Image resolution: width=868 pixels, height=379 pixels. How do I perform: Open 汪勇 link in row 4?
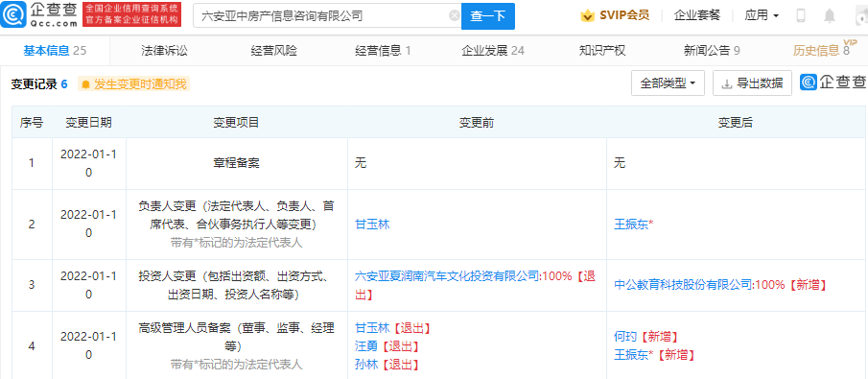pyautogui.click(x=366, y=346)
